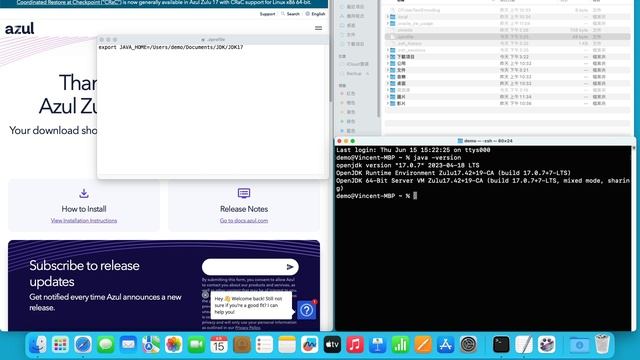Launch Photos from the Dock

173,345
